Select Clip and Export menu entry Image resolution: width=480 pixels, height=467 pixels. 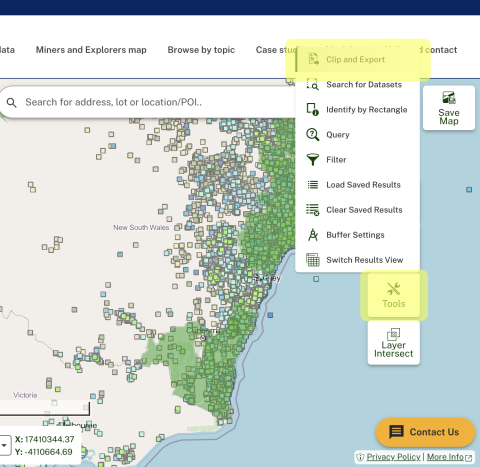coord(357,59)
